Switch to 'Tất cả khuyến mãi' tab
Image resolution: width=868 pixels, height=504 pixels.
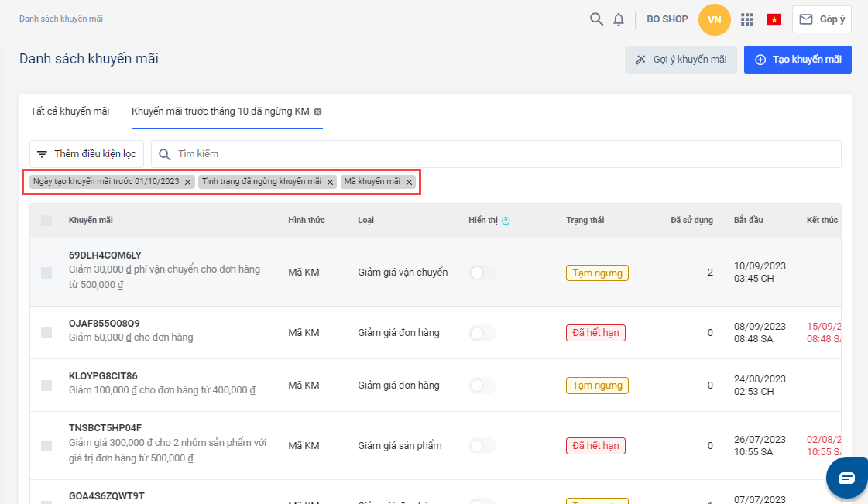tap(70, 111)
